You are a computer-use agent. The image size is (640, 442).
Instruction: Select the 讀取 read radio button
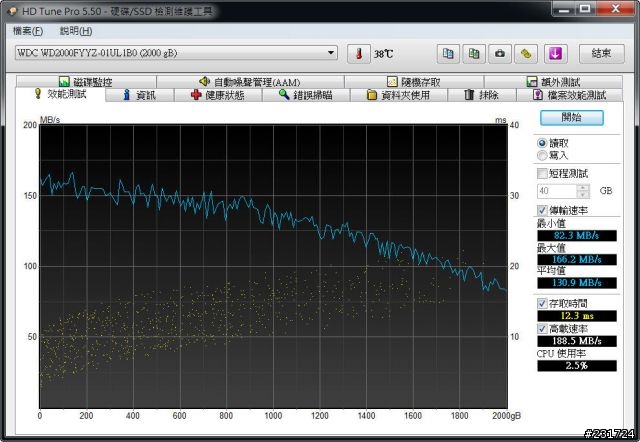pyautogui.click(x=542, y=143)
